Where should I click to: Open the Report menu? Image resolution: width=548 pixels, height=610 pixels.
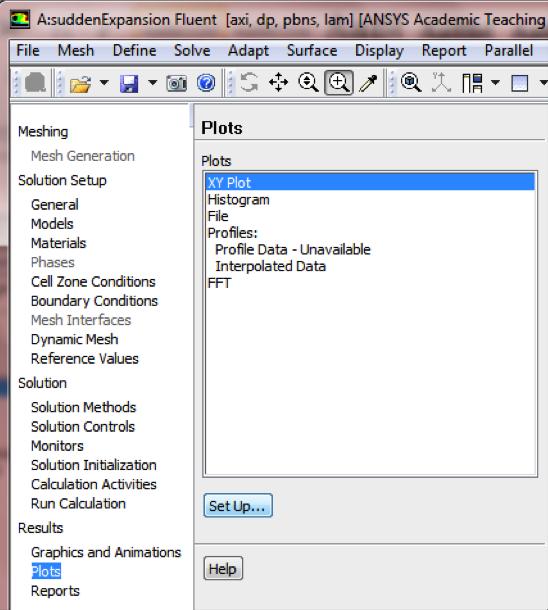[x=444, y=51]
